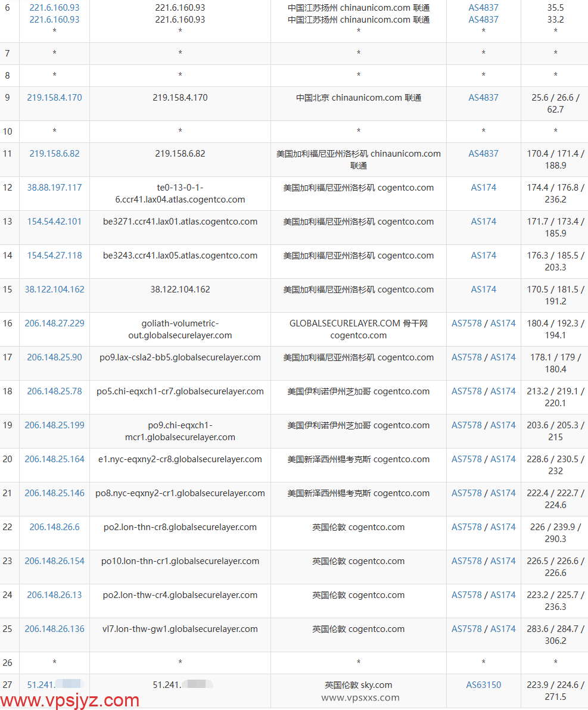Image resolution: width=588 pixels, height=710 pixels.
Task: Click AS174 link in hop 12 row
Action: pos(483,188)
